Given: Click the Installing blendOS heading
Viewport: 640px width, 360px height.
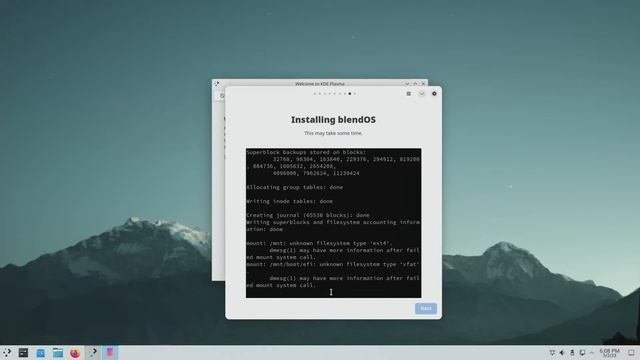Looking at the screenshot, I should 333,120.
